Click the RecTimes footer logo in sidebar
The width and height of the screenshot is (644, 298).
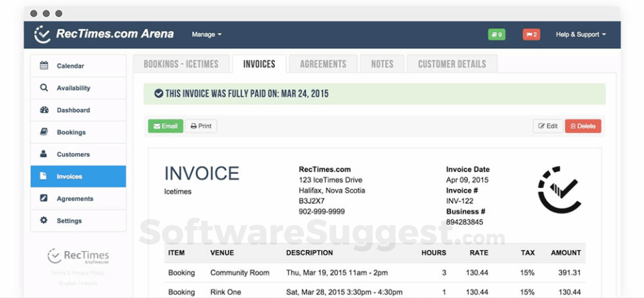pyautogui.click(x=78, y=256)
